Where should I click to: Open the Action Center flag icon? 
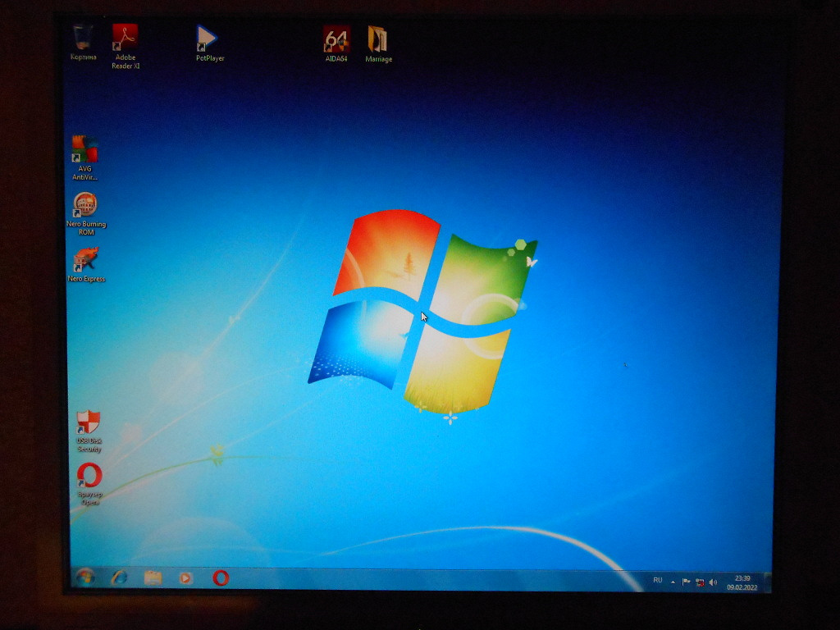pyautogui.click(x=686, y=582)
